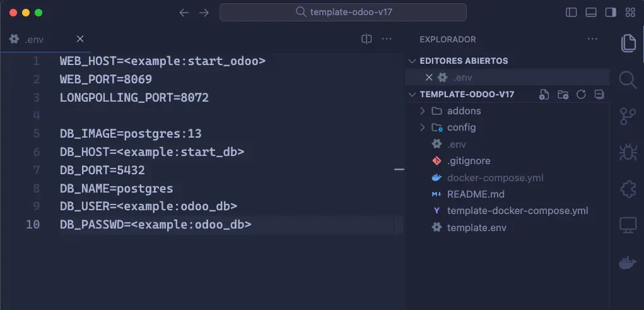The height and width of the screenshot is (310, 644).
Task: Open the Docker view in activity bar
Action: click(628, 262)
